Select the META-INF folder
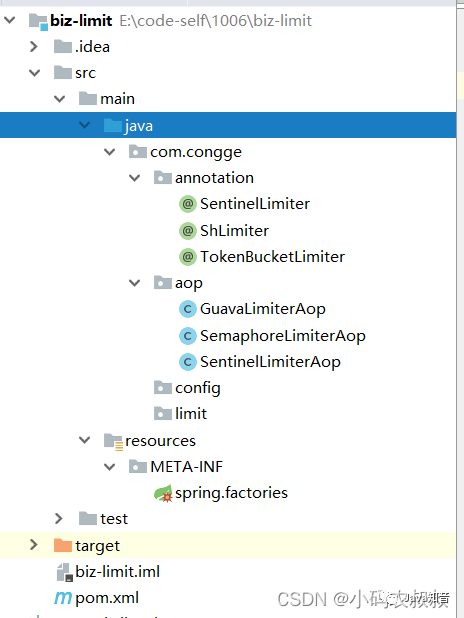 pos(176,467)
